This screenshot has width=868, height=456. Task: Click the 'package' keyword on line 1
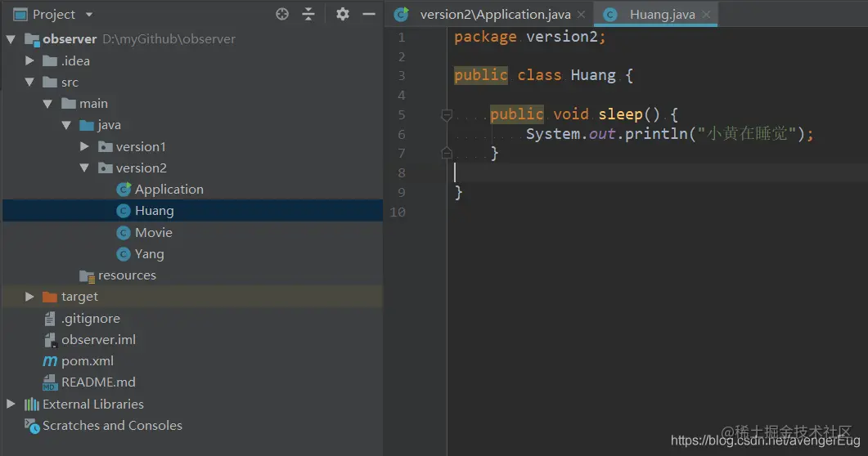click(x=485, y=37)
